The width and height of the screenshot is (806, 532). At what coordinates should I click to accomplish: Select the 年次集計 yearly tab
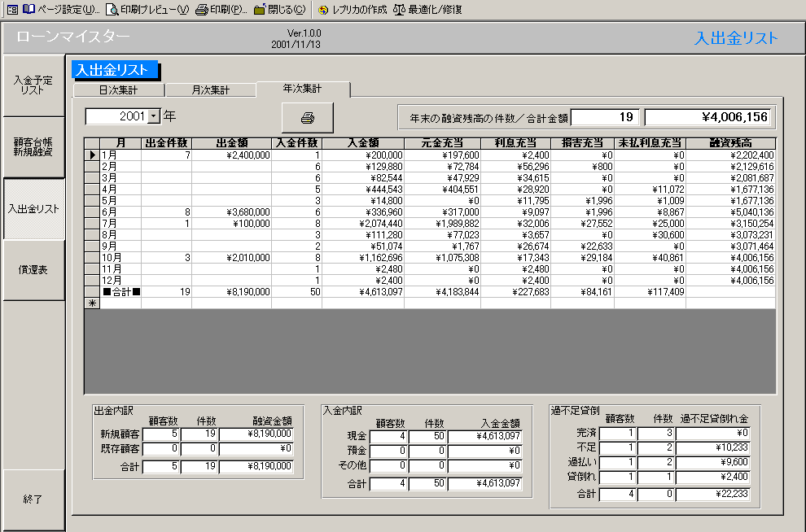[302, 89]
